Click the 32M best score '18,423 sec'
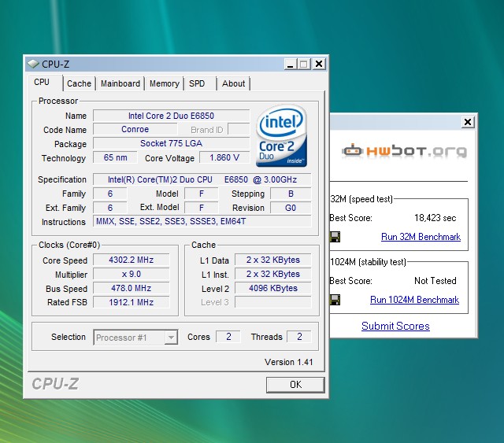Screen dimensions: 504x443 (435, 218)
